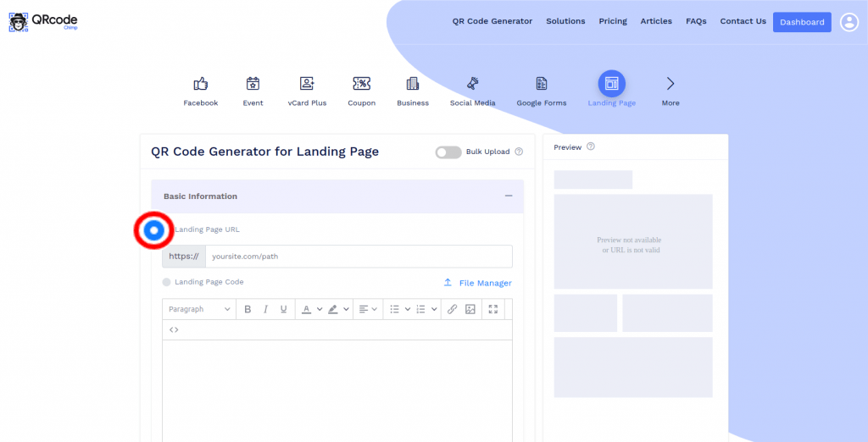Open the QRcode Chimp logo homepage

pos(43,21)
